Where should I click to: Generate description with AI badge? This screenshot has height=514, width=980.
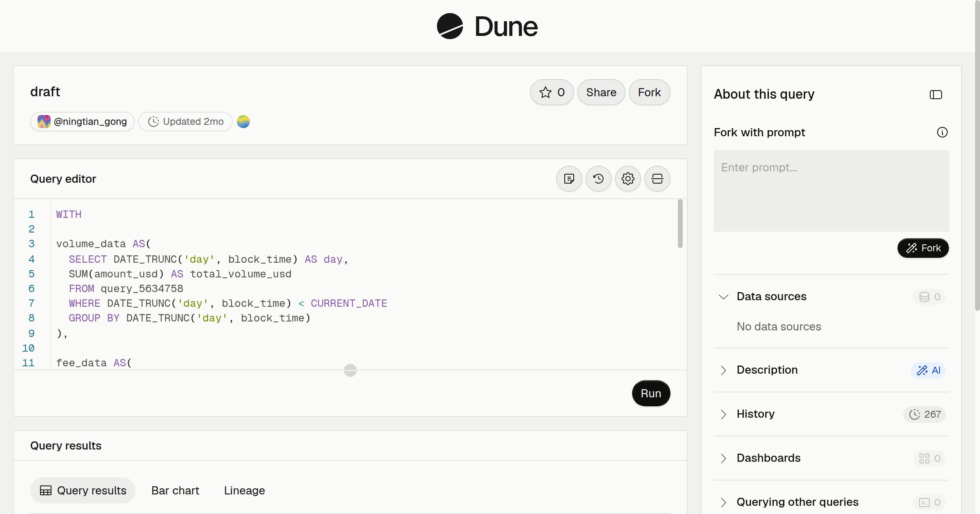(929, 370)
